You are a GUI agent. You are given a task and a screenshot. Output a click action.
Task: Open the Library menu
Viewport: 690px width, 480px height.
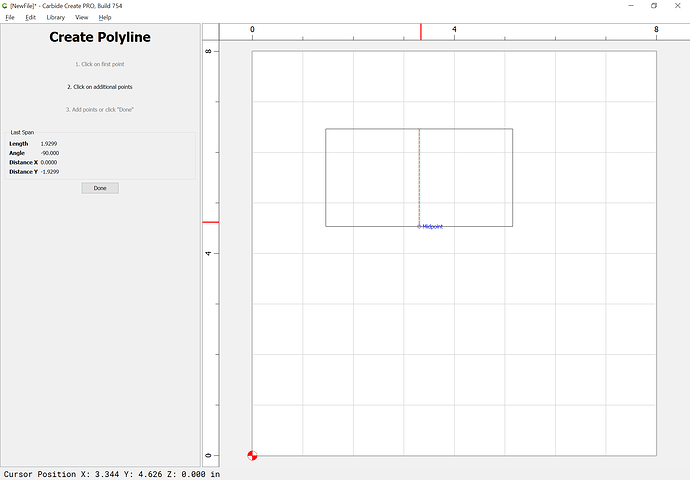56,17
